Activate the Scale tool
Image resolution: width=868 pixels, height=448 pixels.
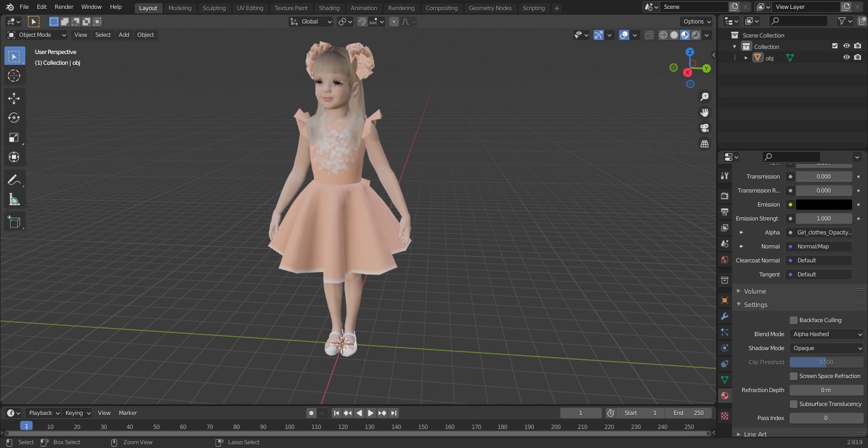(x=14, y=137)
